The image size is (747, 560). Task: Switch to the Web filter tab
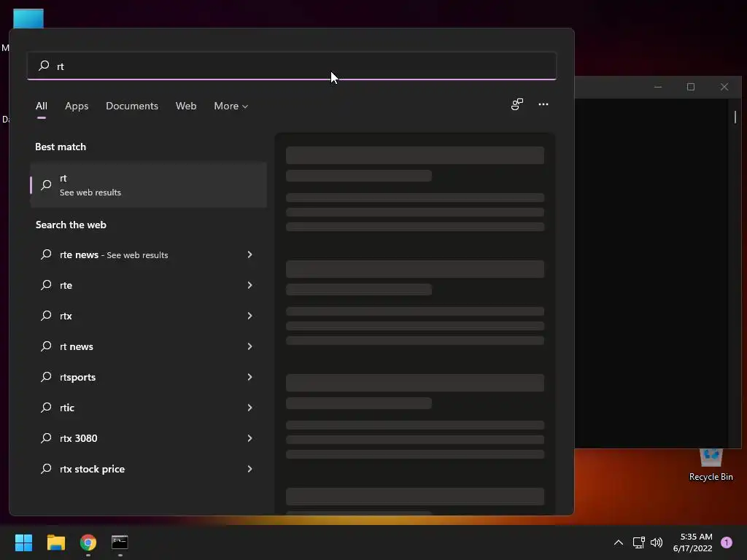186,106
